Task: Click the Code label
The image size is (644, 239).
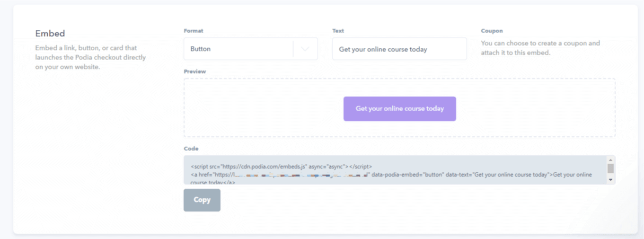Action: click(x=191, y=149)
